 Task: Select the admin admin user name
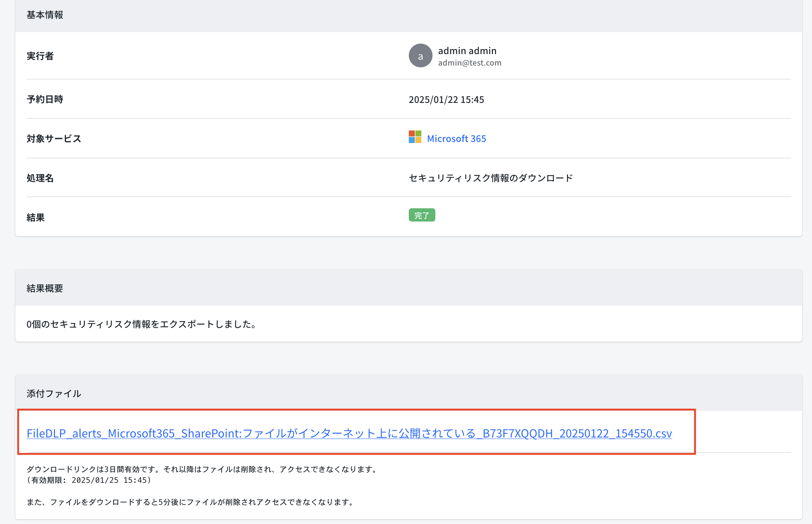coord(467,51)
